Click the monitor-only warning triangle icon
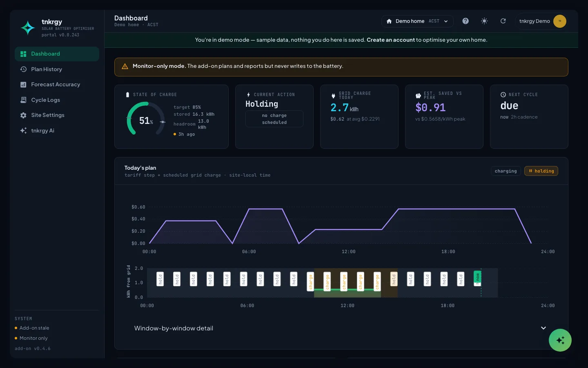The image size is (588, 368). click(125, 66)
